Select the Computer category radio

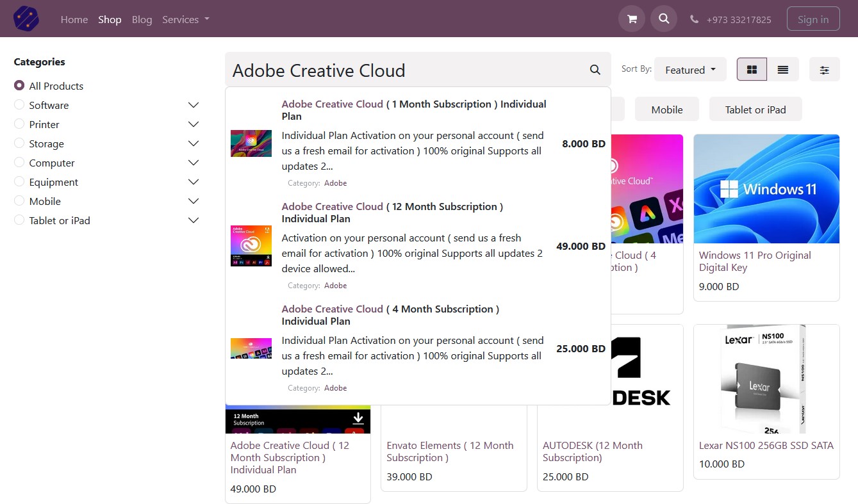19,162
